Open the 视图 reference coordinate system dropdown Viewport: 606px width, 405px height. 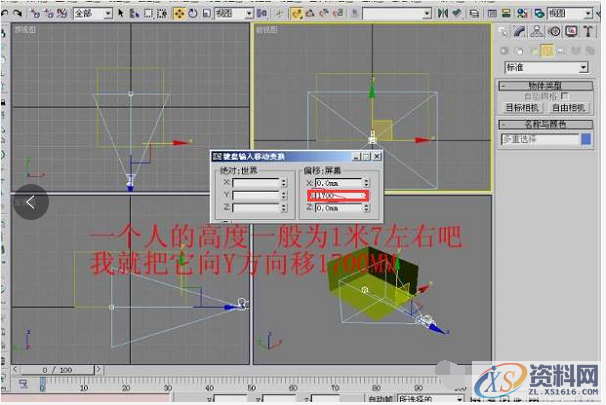(x=234, y=14)
